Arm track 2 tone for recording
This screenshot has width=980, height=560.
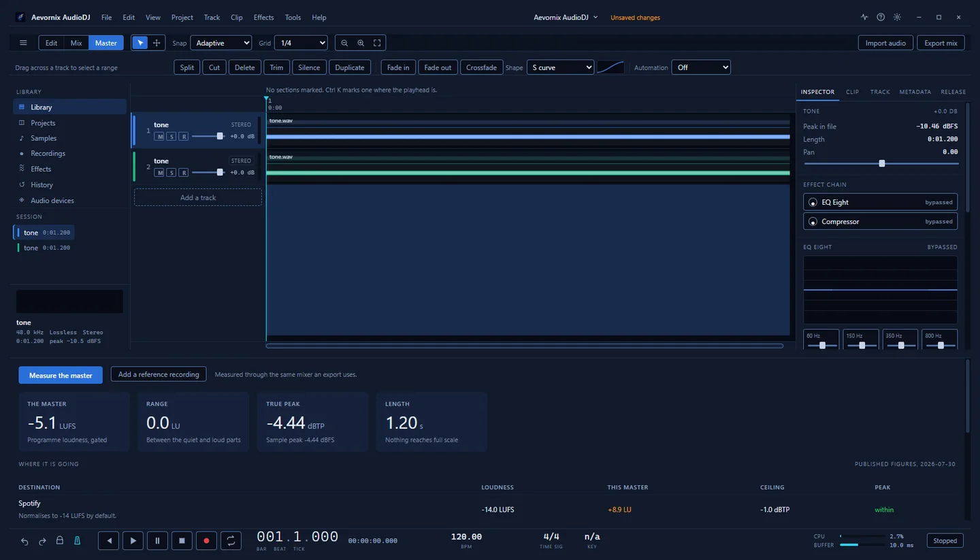tap(183, 172)
